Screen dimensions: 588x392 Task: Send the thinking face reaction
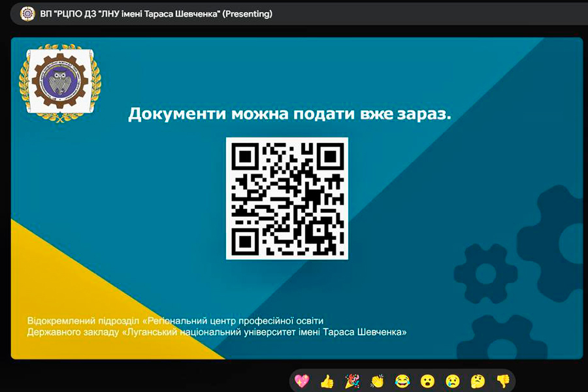pos(478,381)
